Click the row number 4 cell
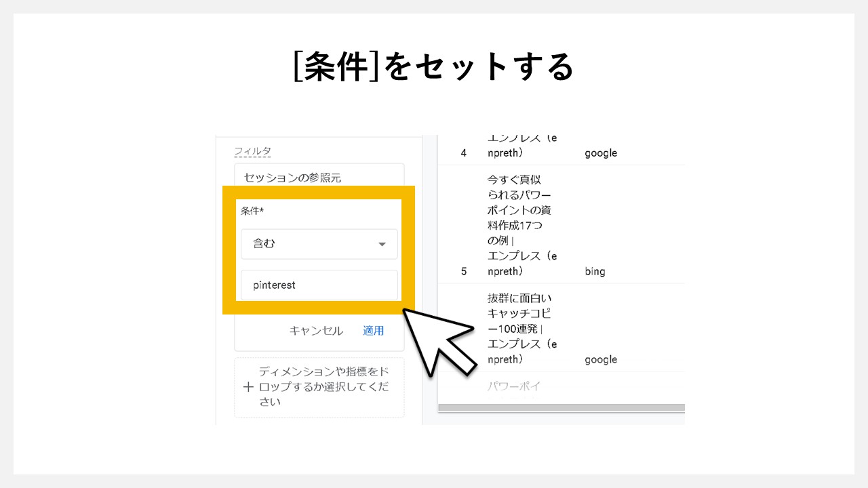 point(462,153)
